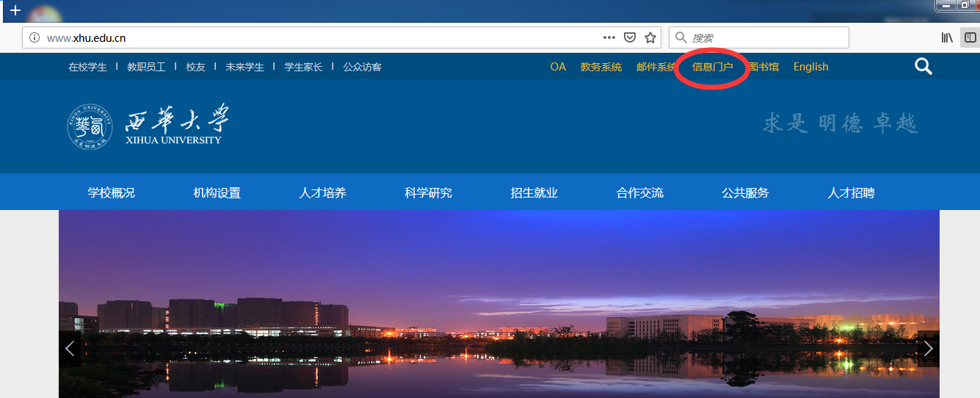The height and width of the screenshot is (398, 980).
Task: Open page actions three-dot menu
Action: (609, 37)
